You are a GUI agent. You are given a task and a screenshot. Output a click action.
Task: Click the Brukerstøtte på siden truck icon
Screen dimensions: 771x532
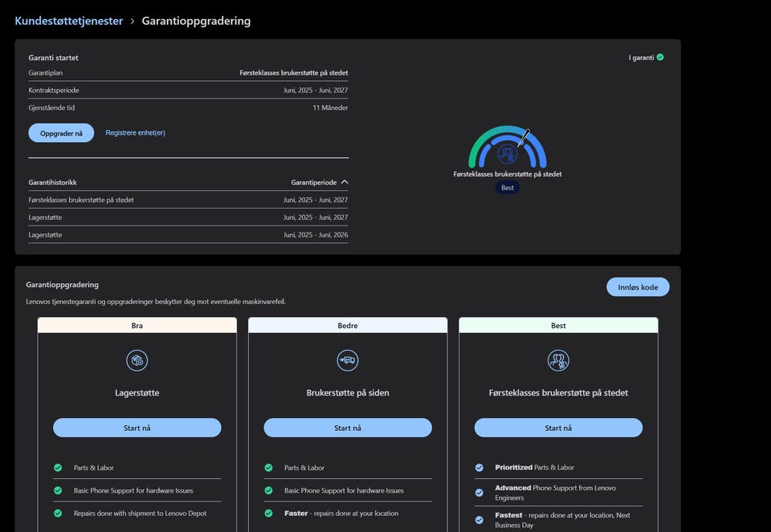pyautogui.click(x=348, y=360)
